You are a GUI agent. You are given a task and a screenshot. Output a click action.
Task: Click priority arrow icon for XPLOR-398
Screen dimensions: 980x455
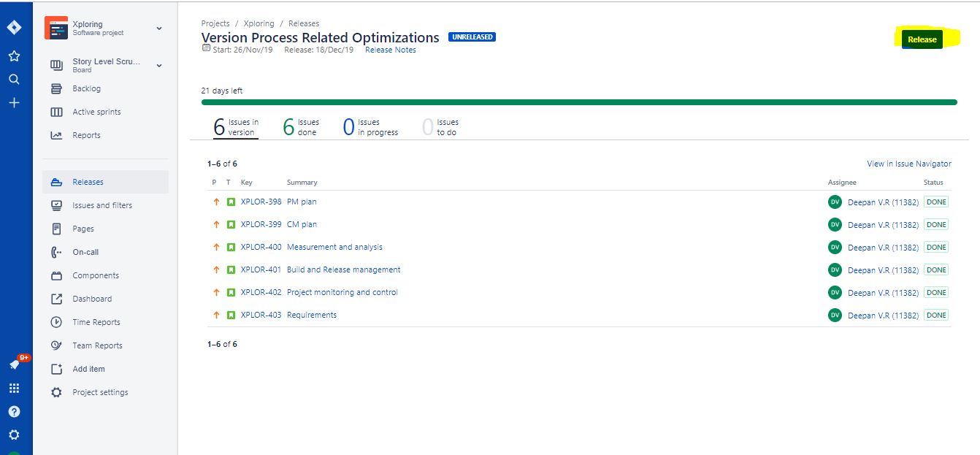pyautogui.click(x=216, y=202)
